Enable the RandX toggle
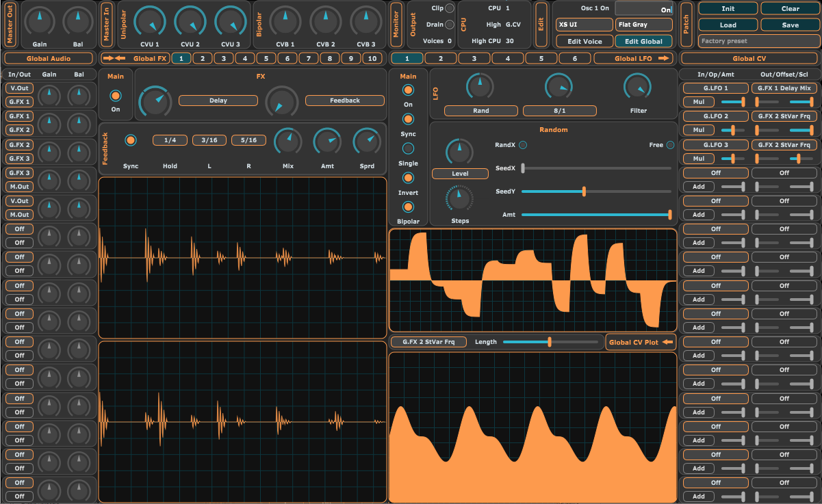Viewport: 822px width, 504px height. 523,145
